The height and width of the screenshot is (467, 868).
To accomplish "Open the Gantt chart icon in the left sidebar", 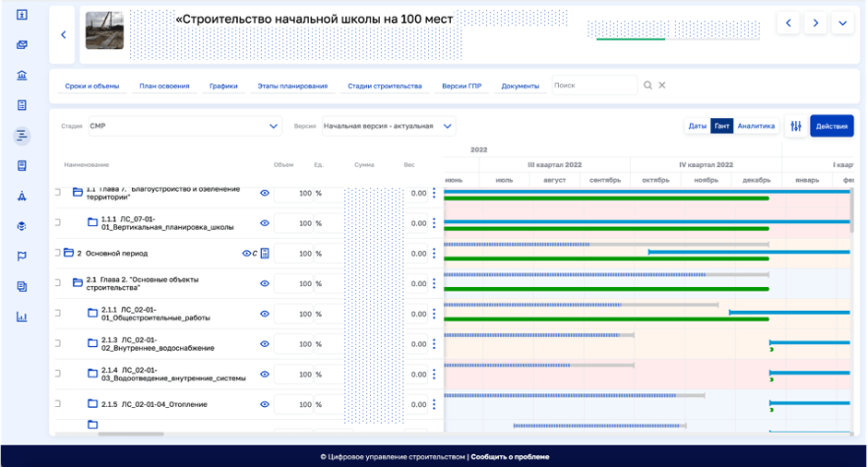I will point(21,136).
